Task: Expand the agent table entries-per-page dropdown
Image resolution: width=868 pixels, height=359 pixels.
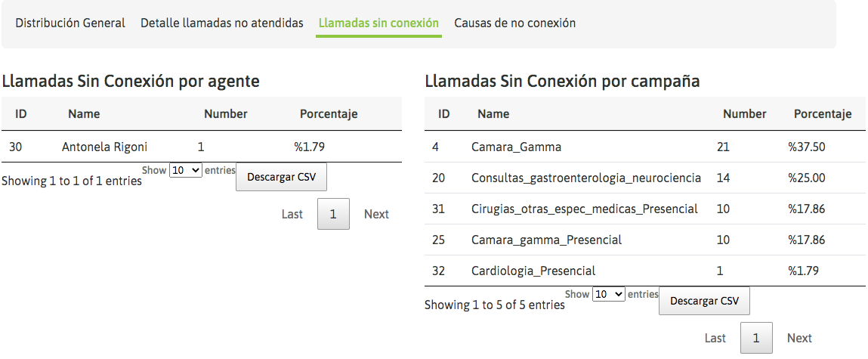Action: click(186, 171)
